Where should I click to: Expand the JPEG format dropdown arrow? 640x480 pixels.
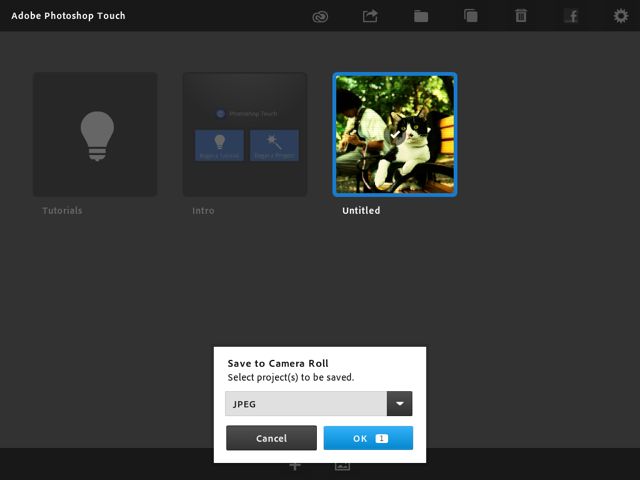pos(400,404)
